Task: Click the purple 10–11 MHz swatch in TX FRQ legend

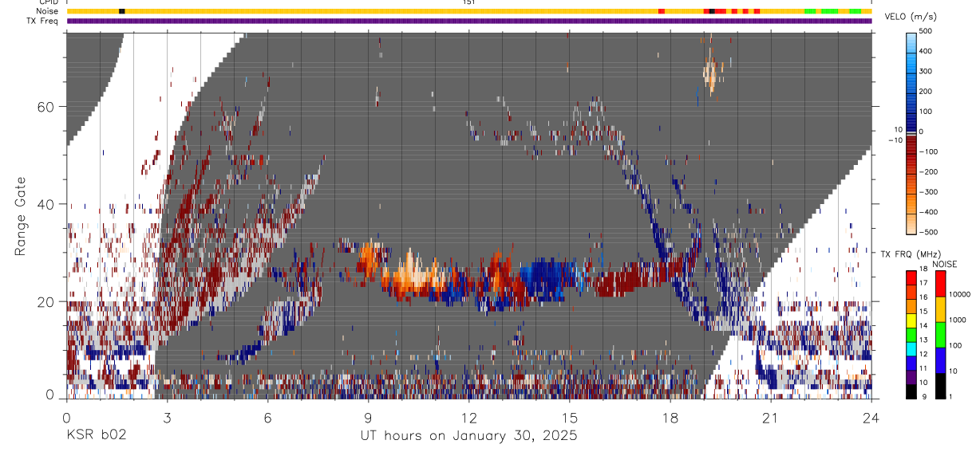Action: click(x=911, y=376)
